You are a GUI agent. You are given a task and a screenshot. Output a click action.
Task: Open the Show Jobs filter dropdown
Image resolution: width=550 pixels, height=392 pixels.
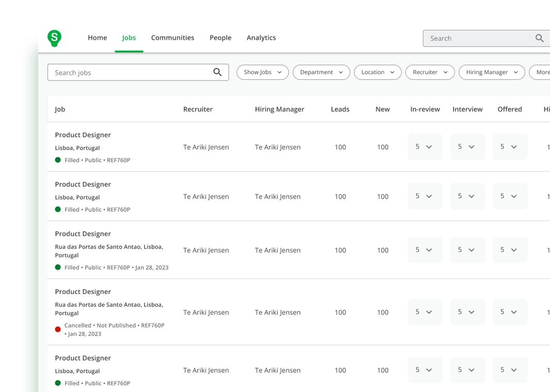pyautogui.click(x=262, y=72)
